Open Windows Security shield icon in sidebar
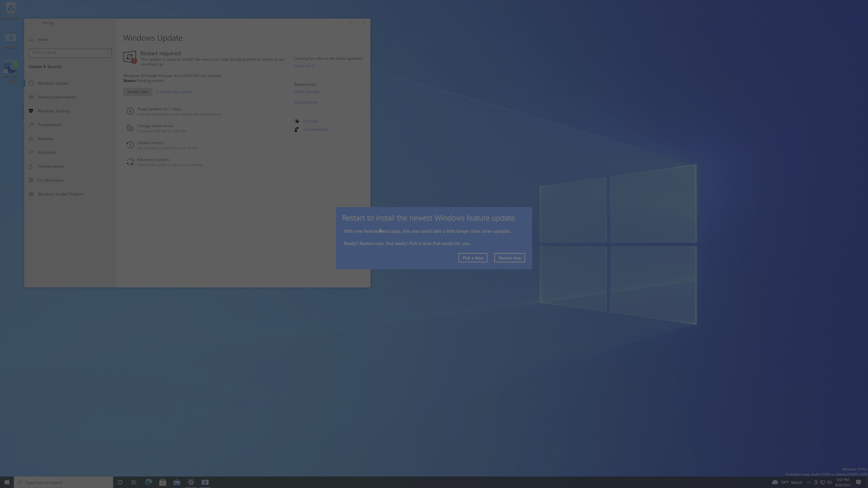The image size is (868, 488). 31,111
